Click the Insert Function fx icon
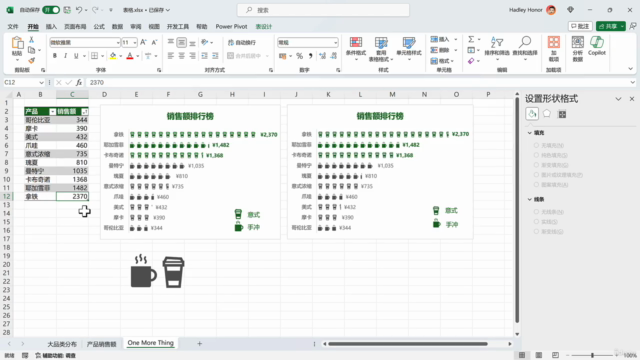Image resolution: width=640 pixels, height=360 pixels. (79, 82)
